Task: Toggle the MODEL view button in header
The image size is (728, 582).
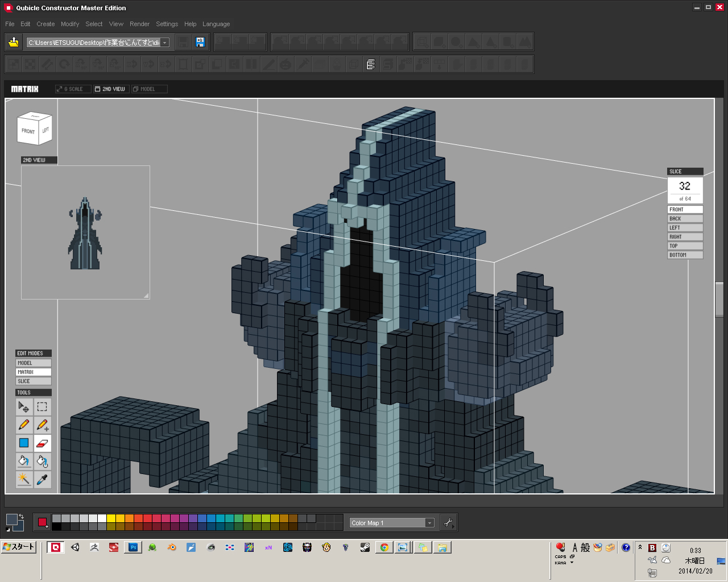Action: (x=149, y=89)
